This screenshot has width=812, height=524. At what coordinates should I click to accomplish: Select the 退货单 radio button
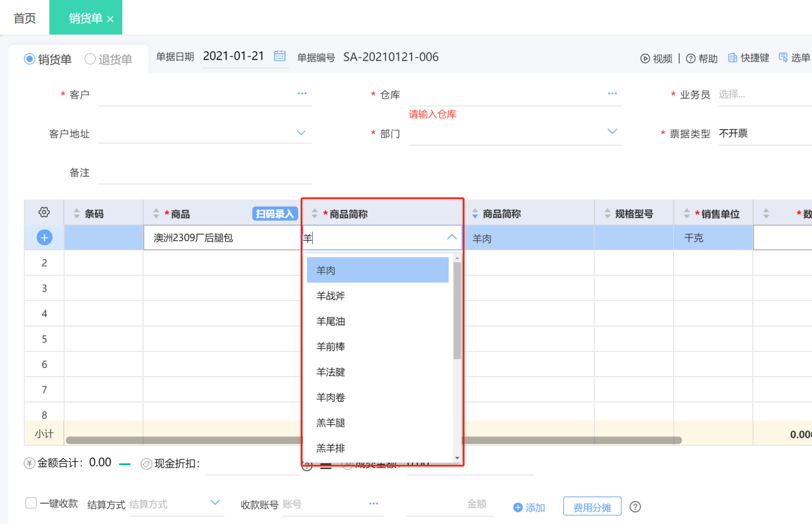(90, 59)
